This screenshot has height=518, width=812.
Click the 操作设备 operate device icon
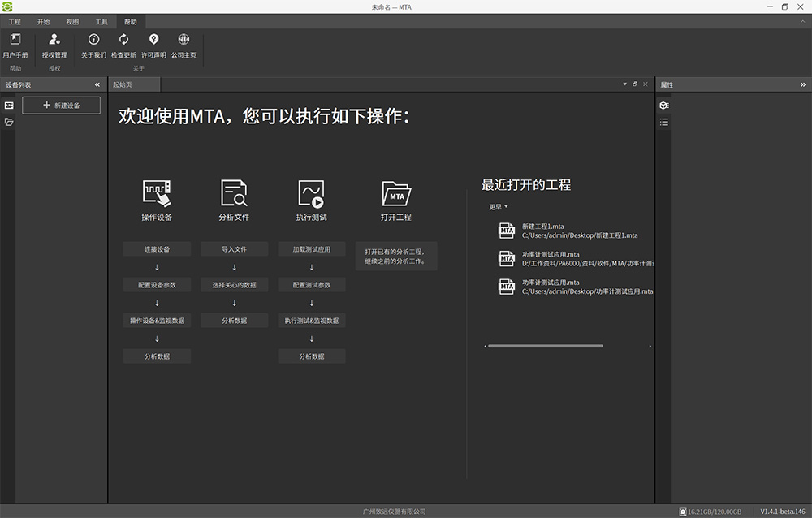pos(157,193)
